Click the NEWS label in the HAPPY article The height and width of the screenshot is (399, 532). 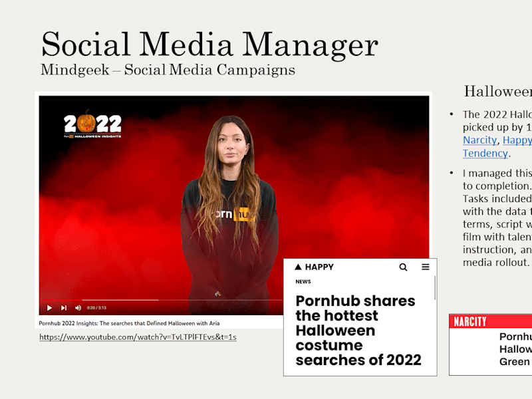pos(303,281)
